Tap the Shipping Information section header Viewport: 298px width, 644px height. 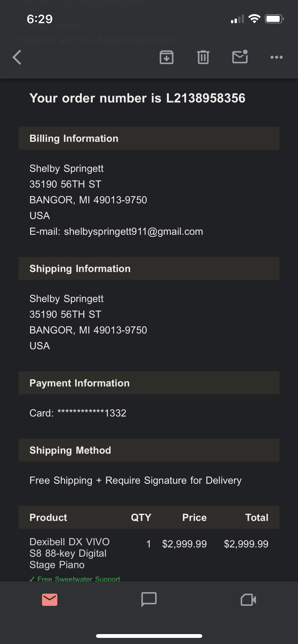(x=80, y=269)
